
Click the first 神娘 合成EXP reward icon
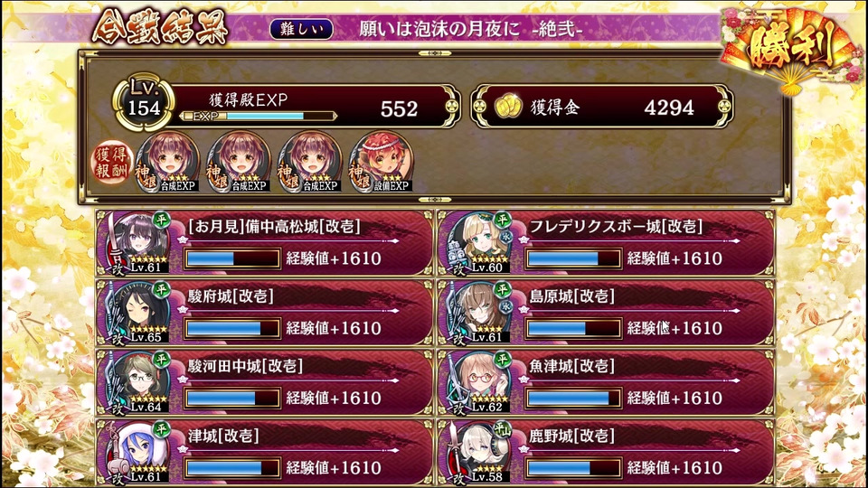[168, 162]
